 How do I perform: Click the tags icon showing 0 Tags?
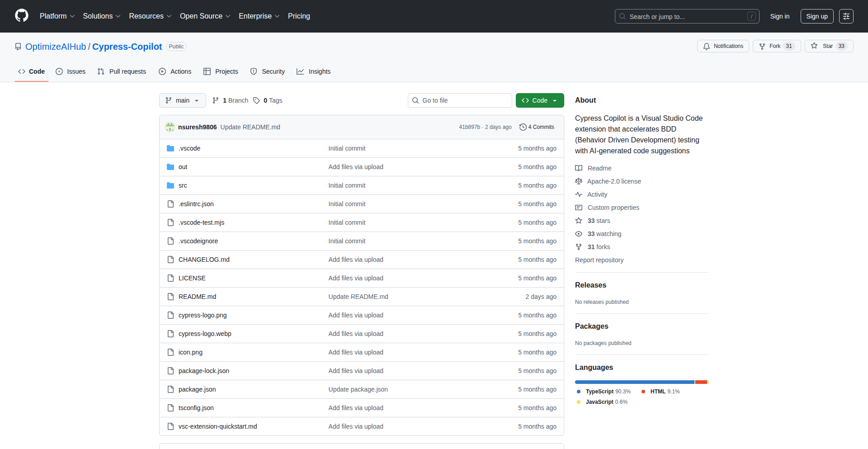[257, 100]
